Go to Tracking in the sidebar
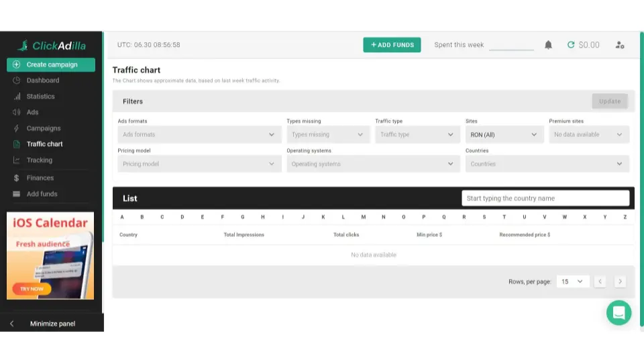 tap(39, 160)
